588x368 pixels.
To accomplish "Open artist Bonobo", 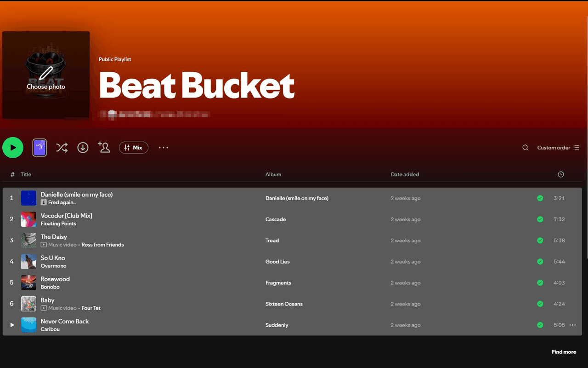I will click(x=50, y=287).
